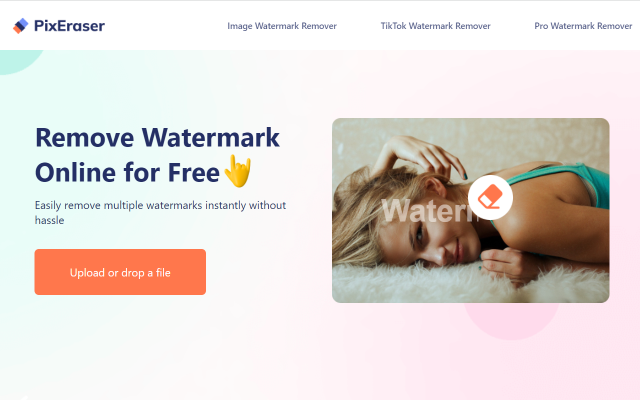
Task: Click the blonde hair in the demo photo
Action: (x=359, y=212)
